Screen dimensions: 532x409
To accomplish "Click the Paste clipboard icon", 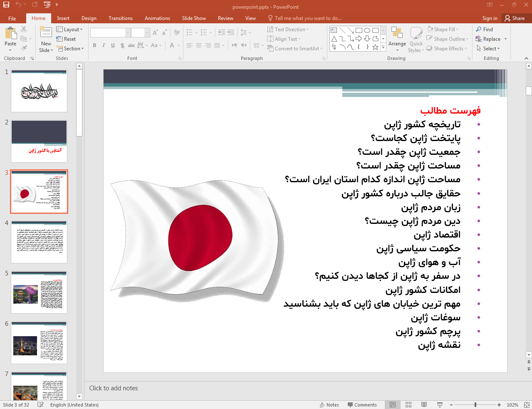I will (10, 33).
